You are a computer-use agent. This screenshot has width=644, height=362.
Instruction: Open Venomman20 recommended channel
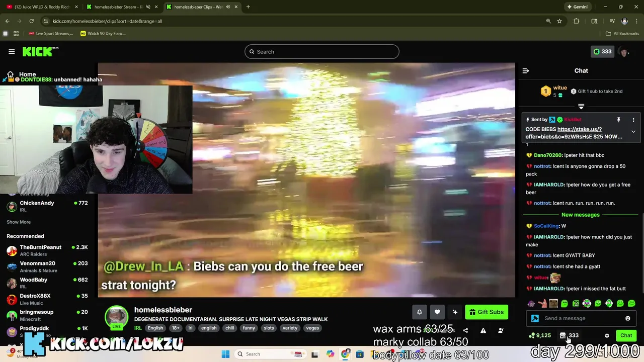47,266
